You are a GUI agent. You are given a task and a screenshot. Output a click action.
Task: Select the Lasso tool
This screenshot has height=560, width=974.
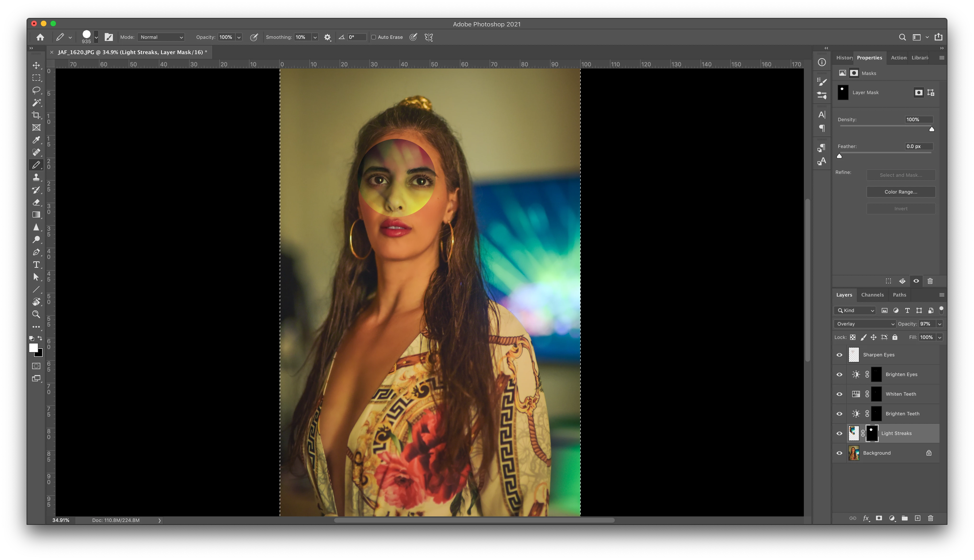(x=36, y=90)
